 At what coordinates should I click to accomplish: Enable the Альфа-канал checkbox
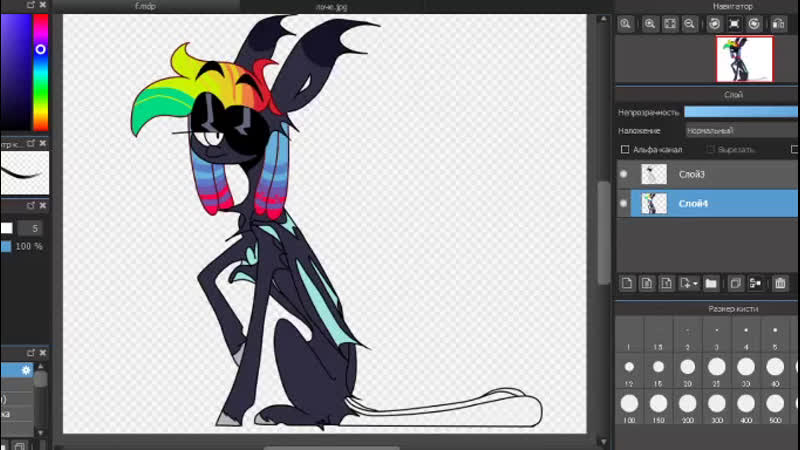tap(625, 150)
